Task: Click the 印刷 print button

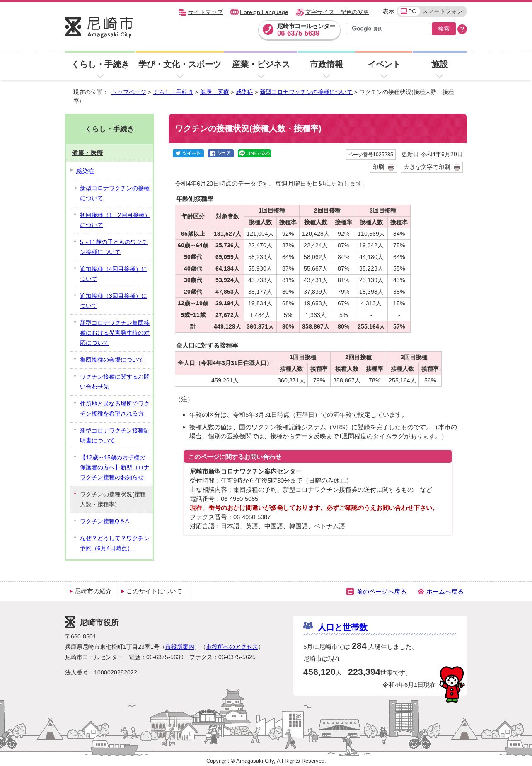Action: coord(383,167)
